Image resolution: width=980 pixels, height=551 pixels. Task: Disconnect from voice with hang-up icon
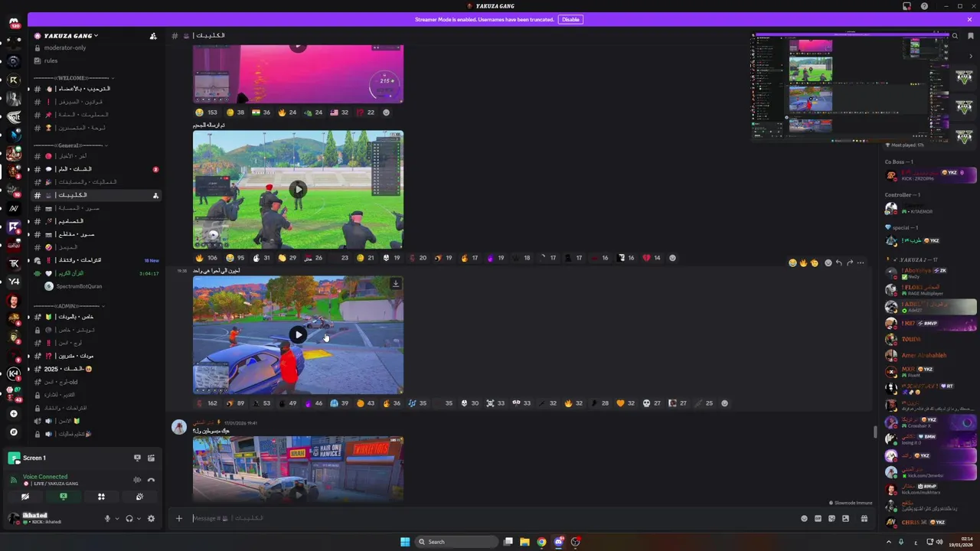pyautogui.click(x=151, y=480)
